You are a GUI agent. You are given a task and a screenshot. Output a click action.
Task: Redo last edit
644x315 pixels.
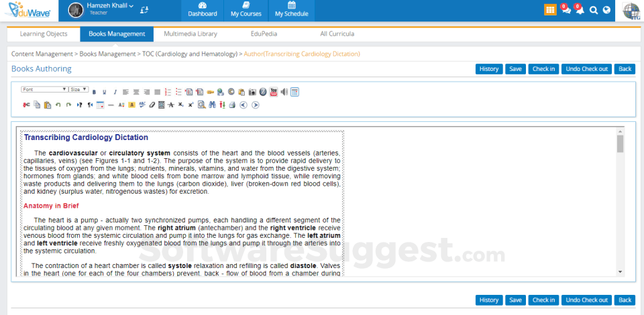68,105
